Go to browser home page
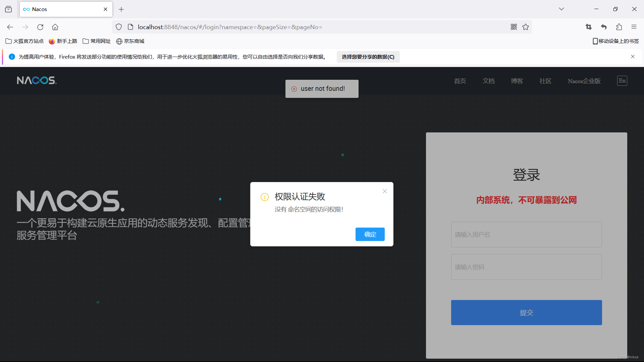 pos(55,27)
